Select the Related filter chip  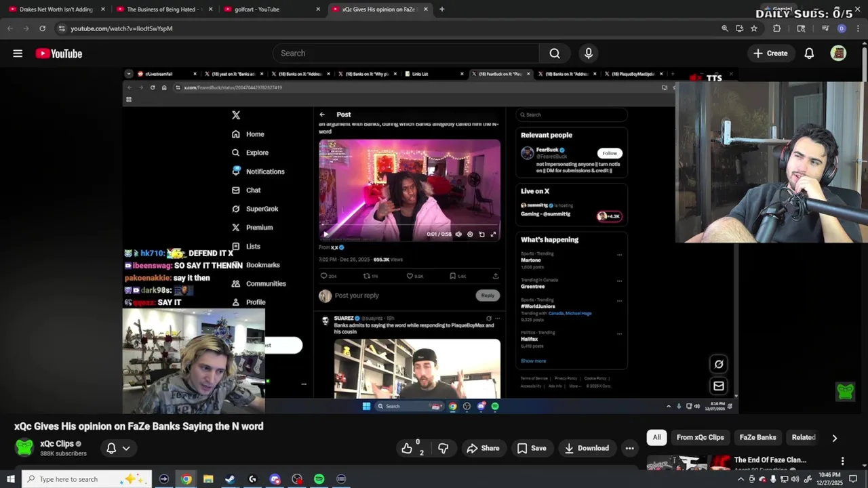[x=804, y=437]
